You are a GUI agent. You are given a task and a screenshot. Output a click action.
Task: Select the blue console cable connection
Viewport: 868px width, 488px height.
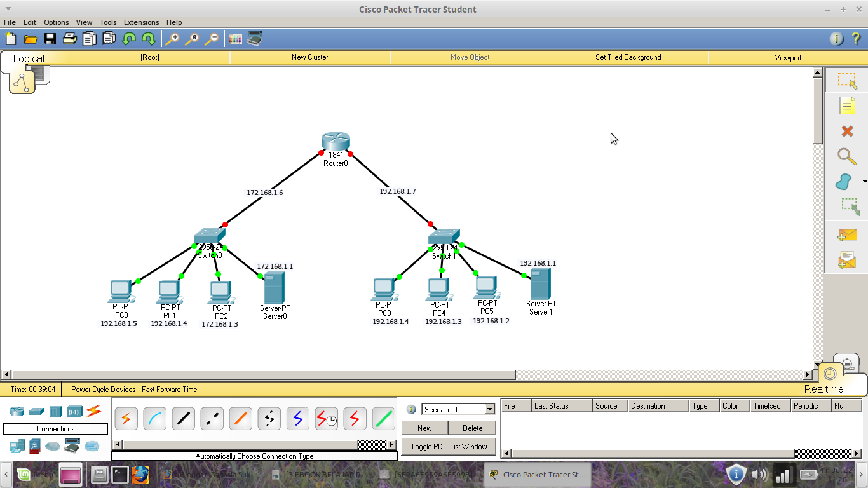154,418
